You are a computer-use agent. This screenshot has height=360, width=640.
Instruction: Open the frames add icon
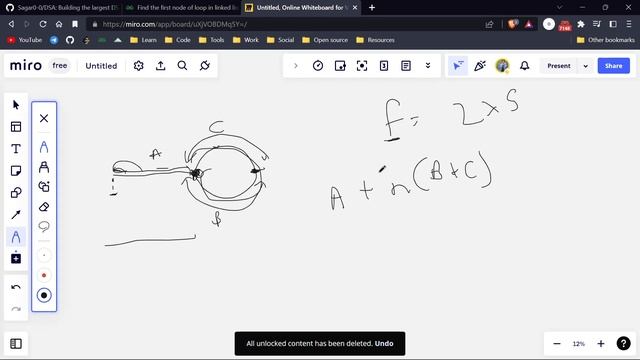(340, 66)
